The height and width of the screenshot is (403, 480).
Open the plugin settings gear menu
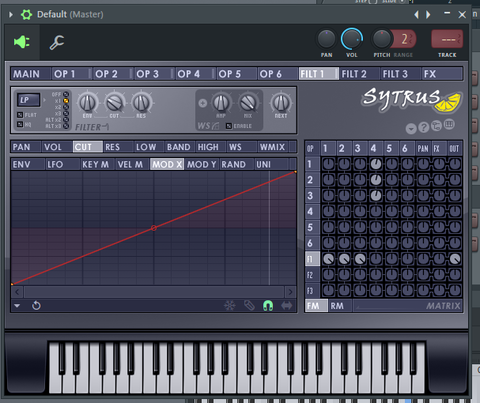click(x=26, y=15)
